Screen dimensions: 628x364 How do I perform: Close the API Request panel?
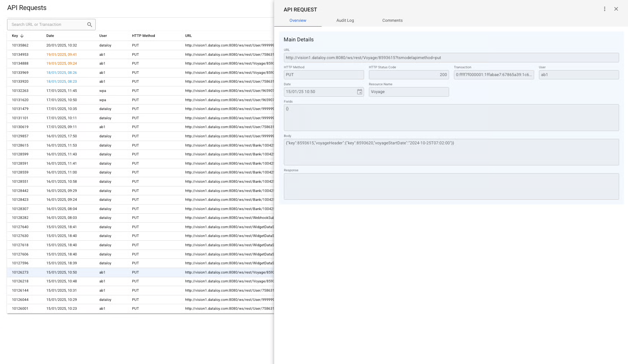point(616,9)
